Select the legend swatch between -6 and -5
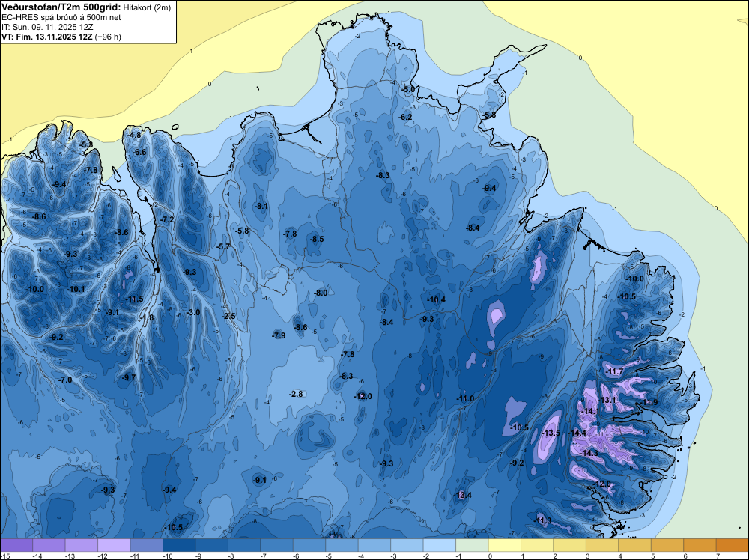Screen dimensions: 749x560 309,545
